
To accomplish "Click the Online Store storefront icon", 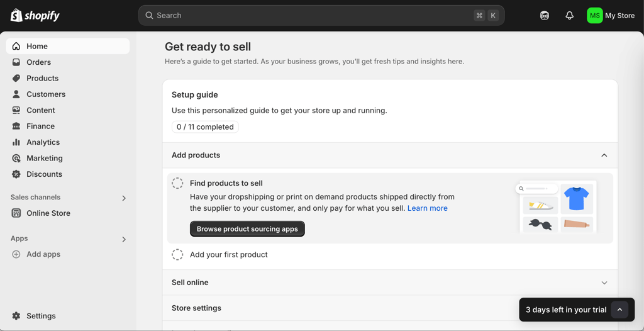I will coord(16,213).
